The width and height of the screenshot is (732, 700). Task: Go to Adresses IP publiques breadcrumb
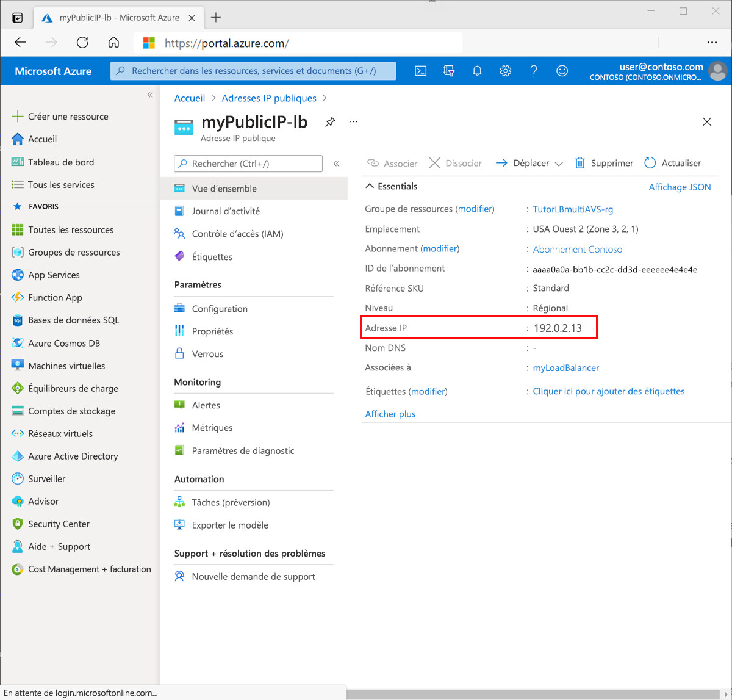[269, 98]
